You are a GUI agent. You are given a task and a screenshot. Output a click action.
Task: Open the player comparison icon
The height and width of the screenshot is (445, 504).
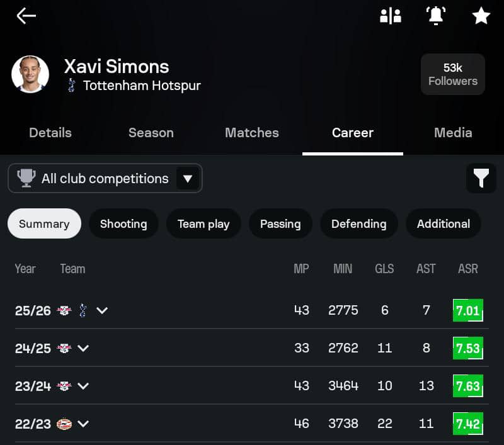pyautogui.click(x=391, y=16)
